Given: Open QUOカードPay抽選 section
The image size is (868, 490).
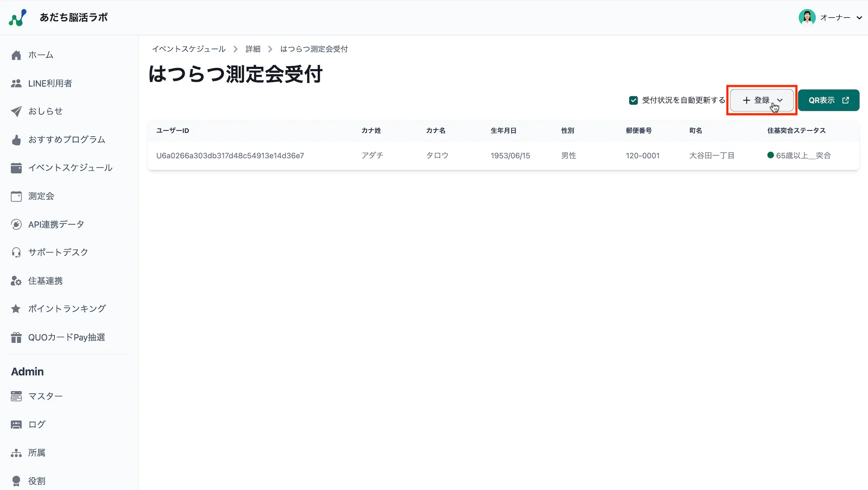Looking at the screenshot, I should coord(66,337).
